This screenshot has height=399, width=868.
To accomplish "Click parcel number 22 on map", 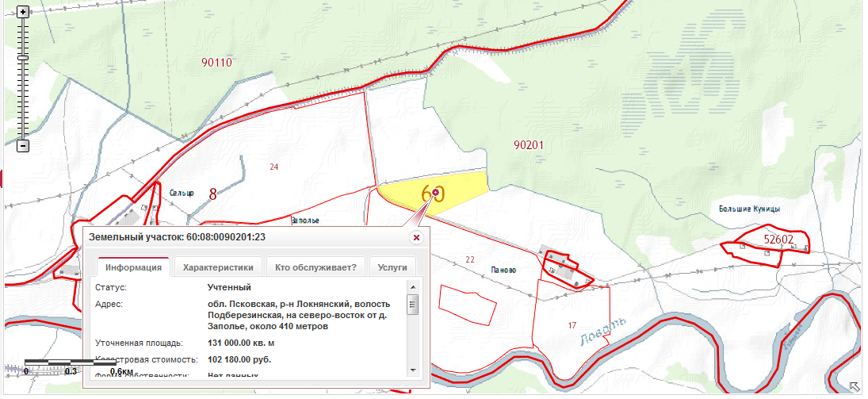I will click(470, 259).
